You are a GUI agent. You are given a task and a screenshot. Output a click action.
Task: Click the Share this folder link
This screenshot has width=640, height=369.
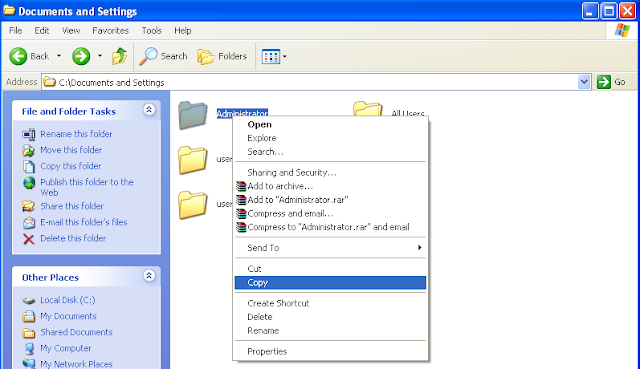click(x=72, y=206)
